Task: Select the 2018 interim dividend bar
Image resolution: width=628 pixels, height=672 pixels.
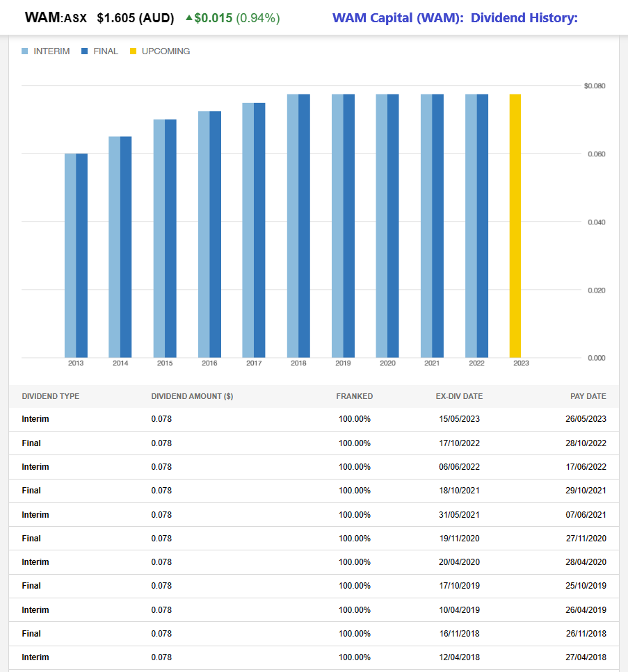Action: point(293,226)
